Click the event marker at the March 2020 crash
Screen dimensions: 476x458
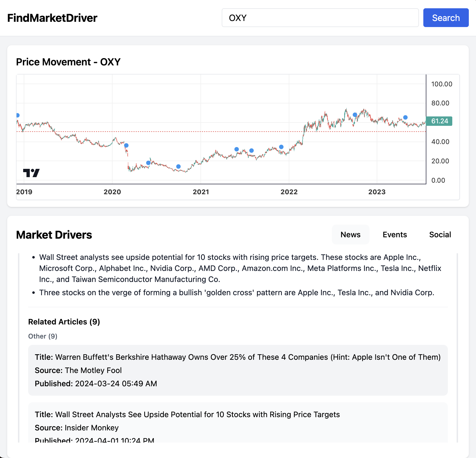(x=126, y=145)
